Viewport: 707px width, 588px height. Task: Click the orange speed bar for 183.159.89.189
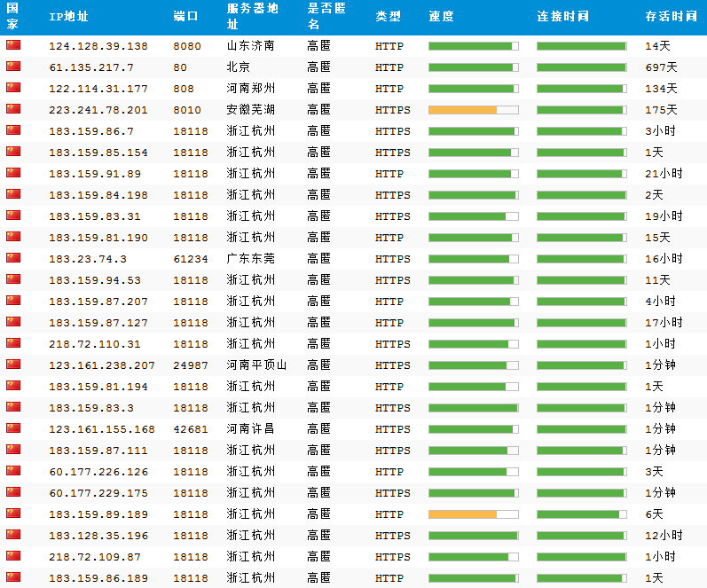462,514
